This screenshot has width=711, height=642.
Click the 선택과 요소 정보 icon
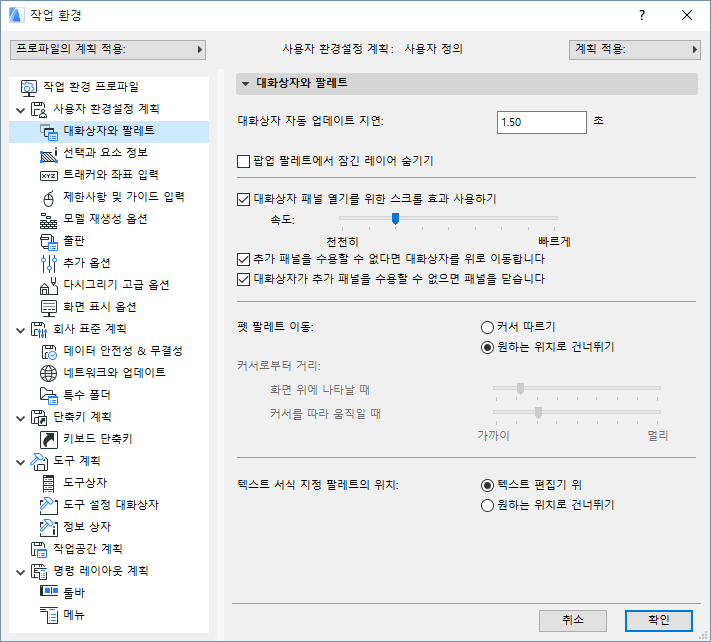click(49, 154)
